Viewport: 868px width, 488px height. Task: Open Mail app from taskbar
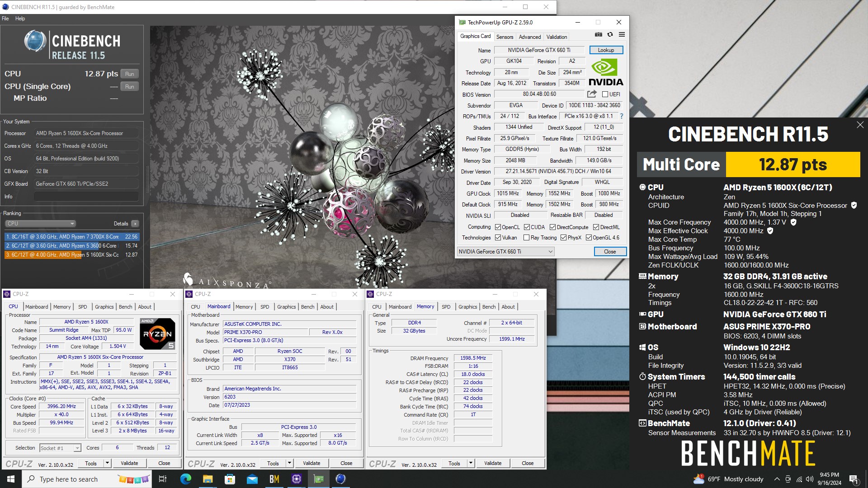click(x=252, y=479)
